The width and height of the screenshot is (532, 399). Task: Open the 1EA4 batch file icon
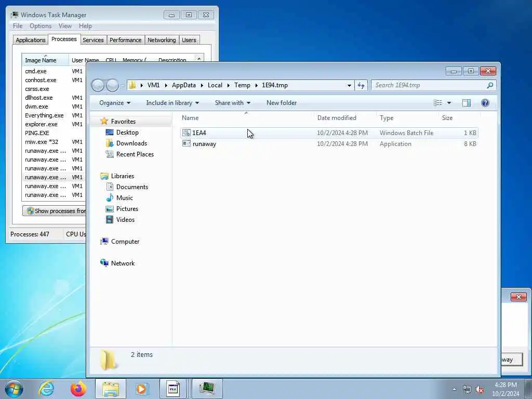coord(187,132)
